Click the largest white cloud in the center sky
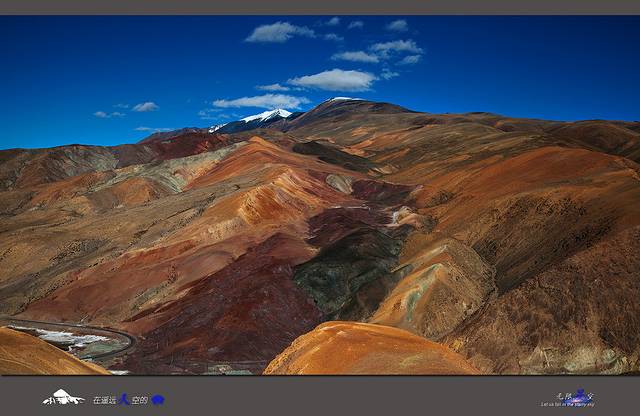The width and height of the screenshot is (640, 416). (x=333, y=80)
